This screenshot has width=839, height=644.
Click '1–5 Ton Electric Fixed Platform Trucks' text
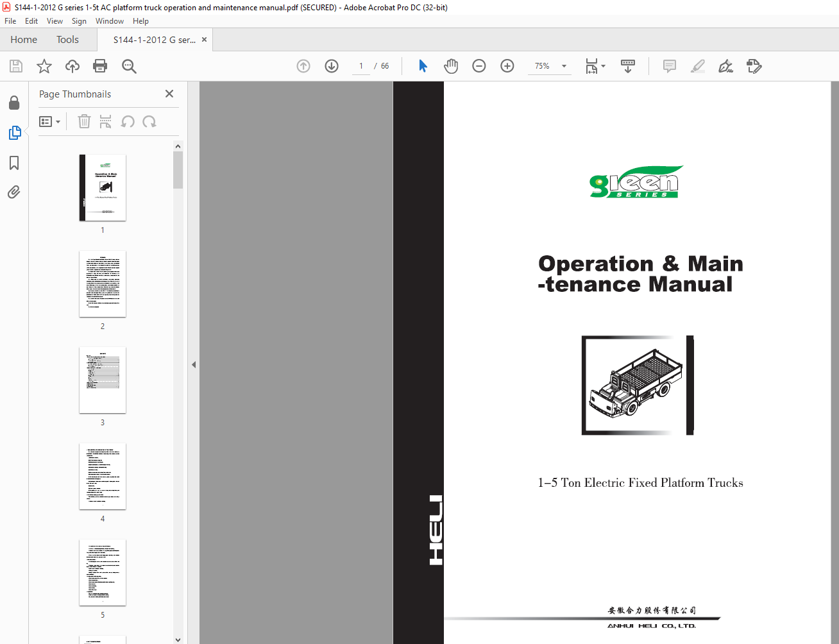[640, 483]
